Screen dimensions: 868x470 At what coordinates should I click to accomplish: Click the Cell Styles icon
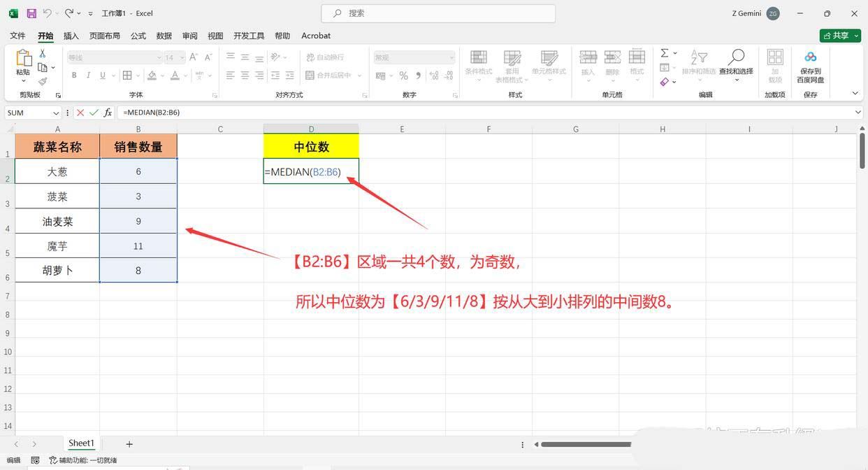pos(549,57)
